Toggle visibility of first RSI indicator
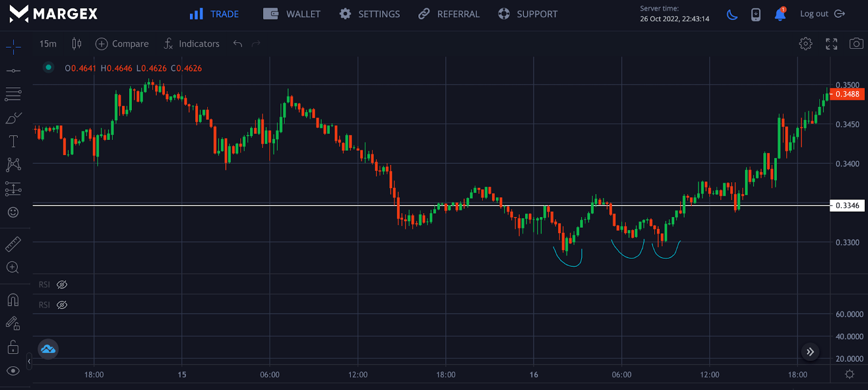Viewport: 868px width, 390px height. 62,285
